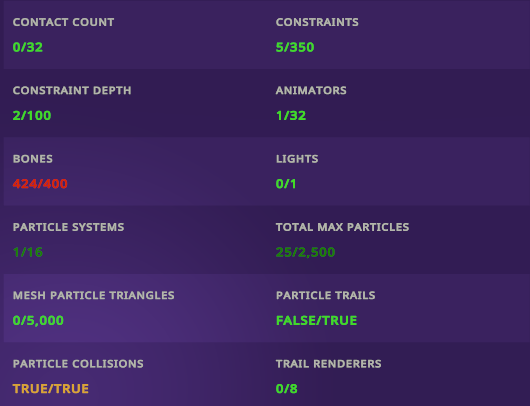The height and width of the screenshot is (406, 530).
Task: Select the 0/32 contact count value
Action: (28, 47)
